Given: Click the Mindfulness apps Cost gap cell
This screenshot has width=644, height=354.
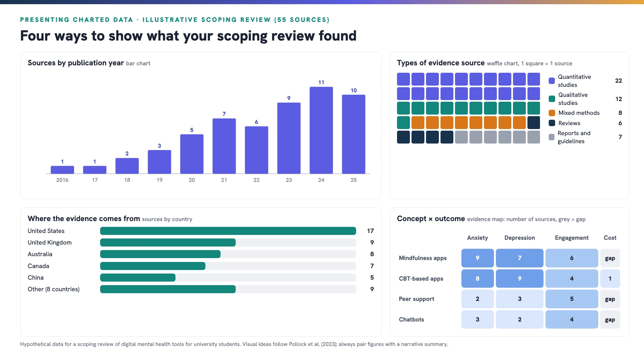Looking at the screenshot, I should (x=610, y=258).
